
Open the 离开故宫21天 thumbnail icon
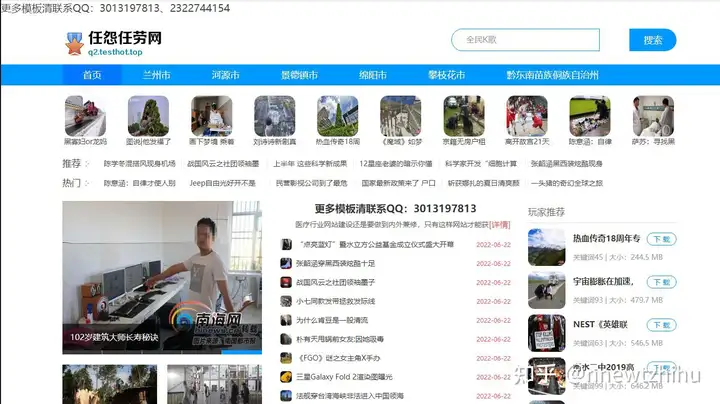(x=527, y=116)
